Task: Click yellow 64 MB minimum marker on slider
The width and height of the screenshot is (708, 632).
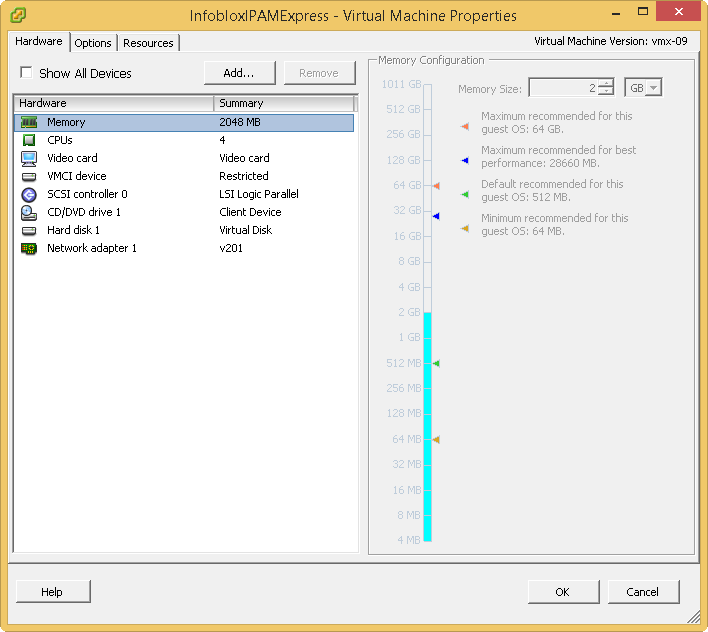Action: tap(436, 439)
